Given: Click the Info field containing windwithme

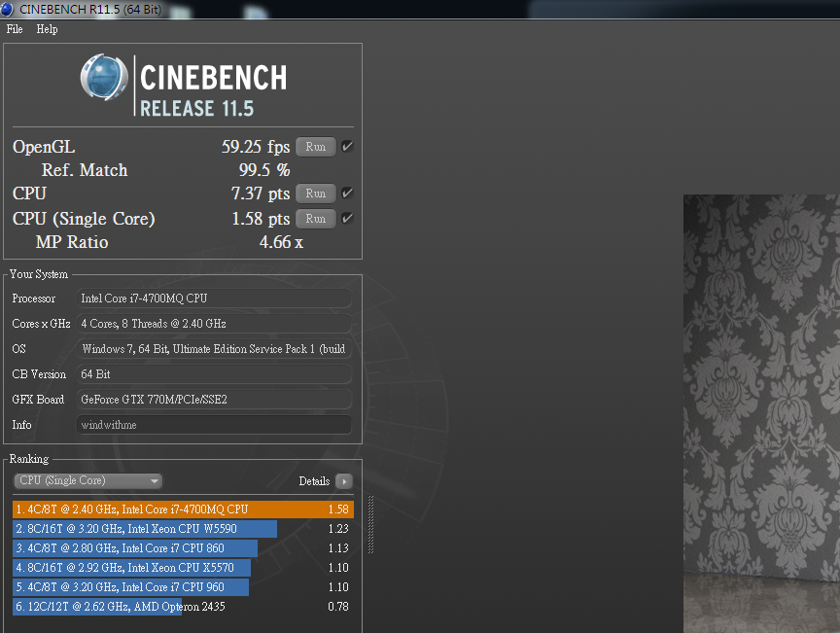Looking at the screenshot, I should (x=214, y=425).
